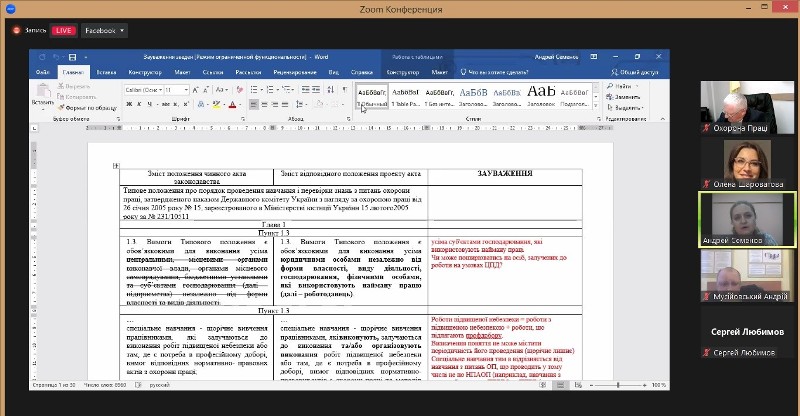Save the Word document via floppy icon
The image size is (800, 416).
tap(72, 57)
